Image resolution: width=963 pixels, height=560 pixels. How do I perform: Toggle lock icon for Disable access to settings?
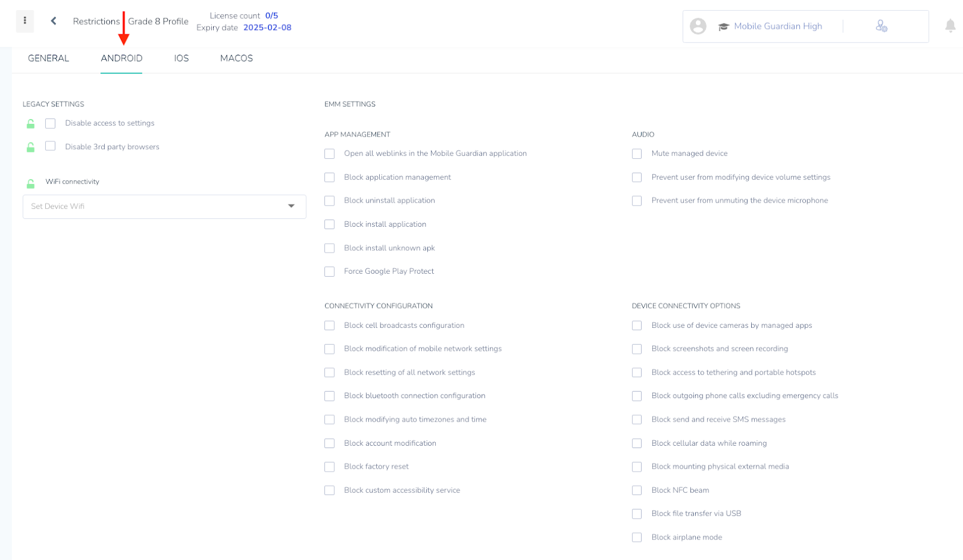[x=31, y=123]
